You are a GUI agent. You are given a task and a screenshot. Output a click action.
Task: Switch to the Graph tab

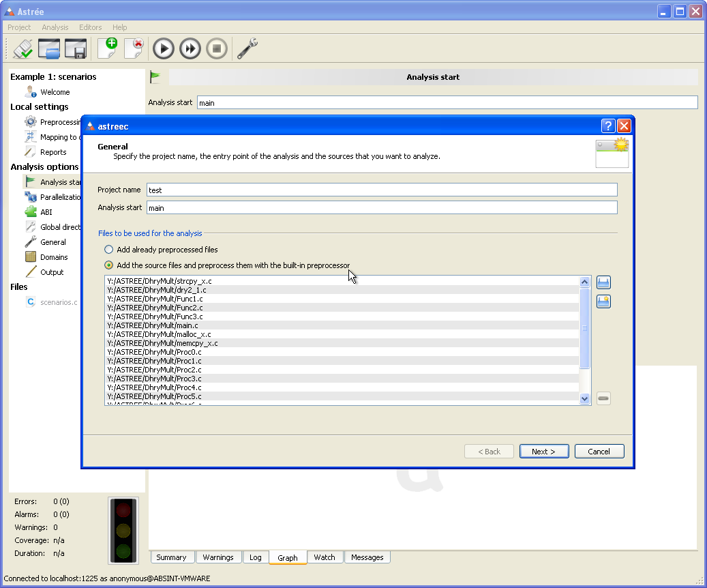(288, 558)
